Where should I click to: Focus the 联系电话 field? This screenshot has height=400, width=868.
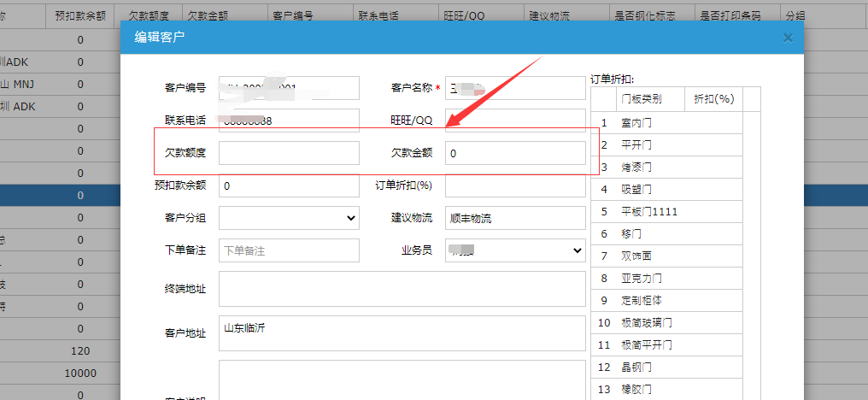[289, 121]
